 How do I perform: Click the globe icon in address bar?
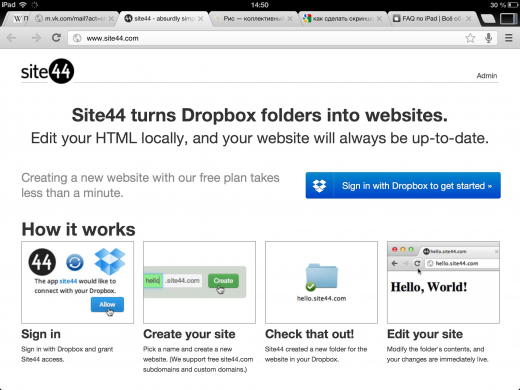coord(77,38)
